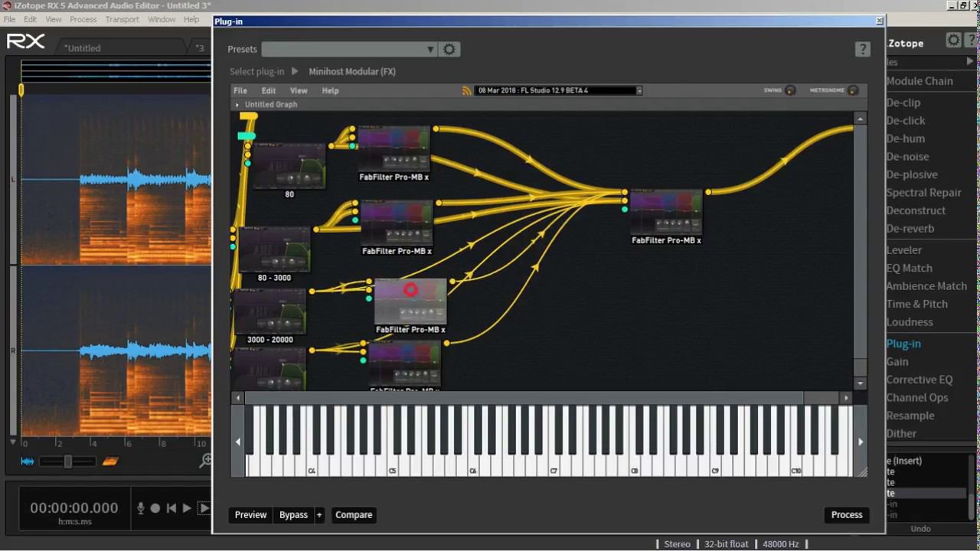Toggle the Swing knob icon
The height and width of the screenshot is (551, 980).
790,90
